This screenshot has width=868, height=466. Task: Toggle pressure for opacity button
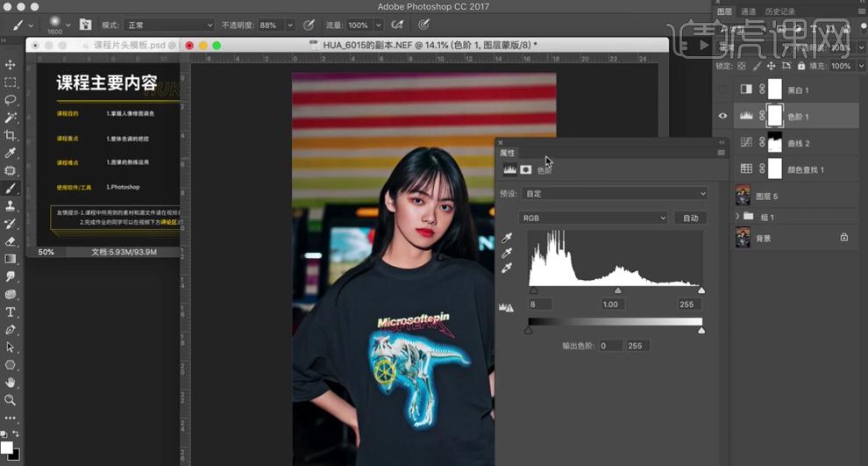pos(309,25)
